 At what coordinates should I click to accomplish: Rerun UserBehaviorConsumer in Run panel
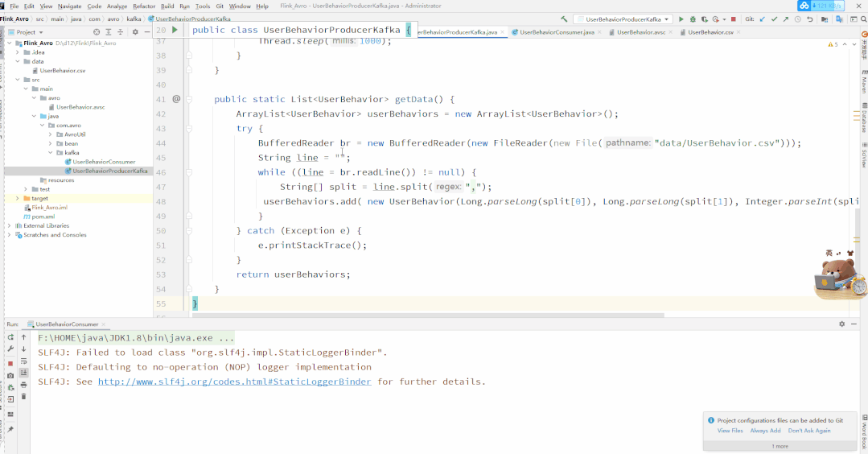[x=10, y=336]
